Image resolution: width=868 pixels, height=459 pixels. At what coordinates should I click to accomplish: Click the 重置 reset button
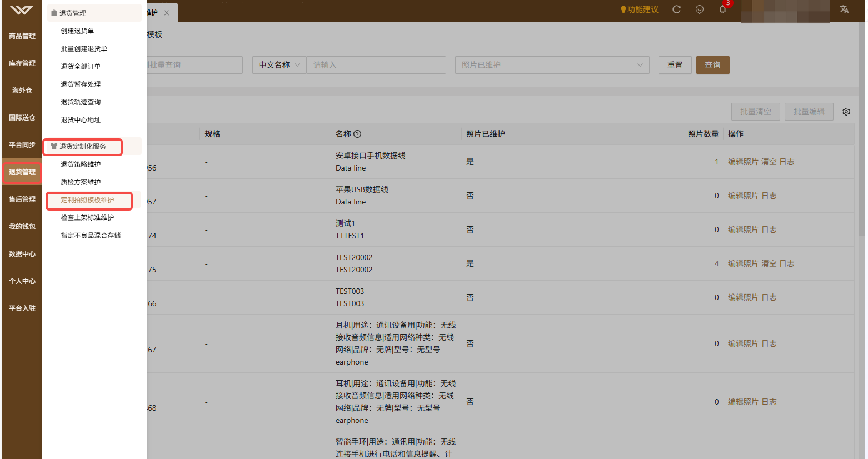click(675, 65)
